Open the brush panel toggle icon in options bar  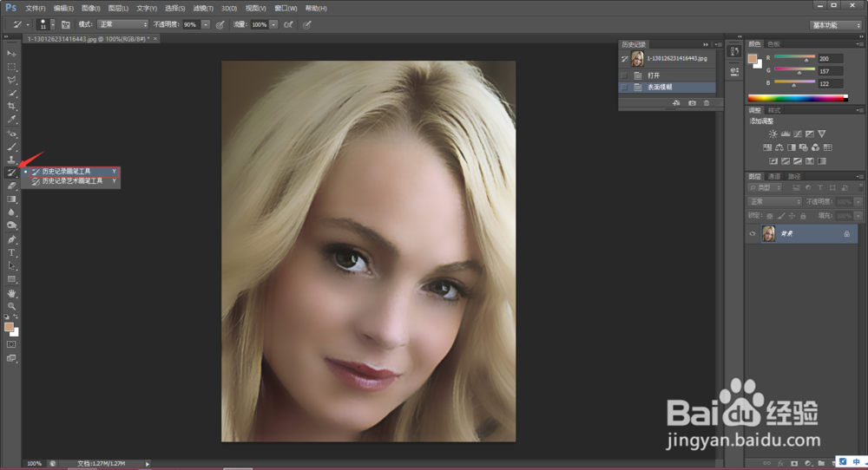[x=66, y=24]
